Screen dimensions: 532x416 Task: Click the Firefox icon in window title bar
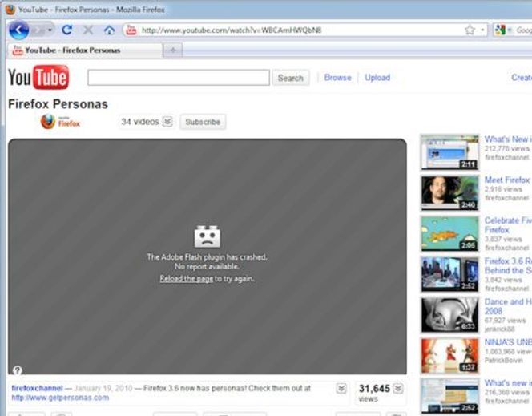pos(11,10)
